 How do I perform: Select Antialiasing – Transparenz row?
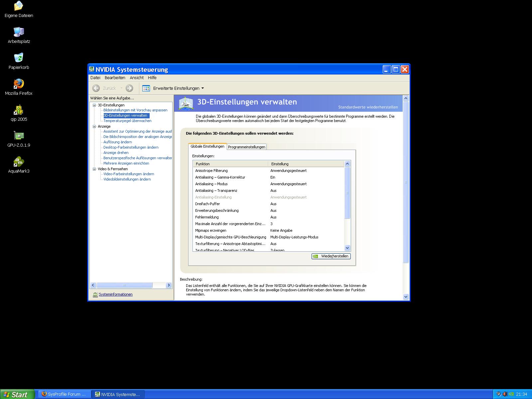[x=268, y=191]
